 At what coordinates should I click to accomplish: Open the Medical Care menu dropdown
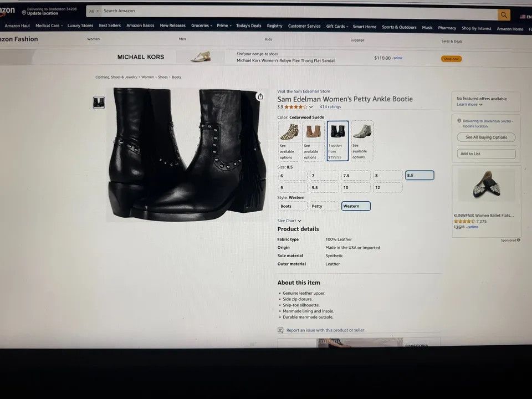49,26
